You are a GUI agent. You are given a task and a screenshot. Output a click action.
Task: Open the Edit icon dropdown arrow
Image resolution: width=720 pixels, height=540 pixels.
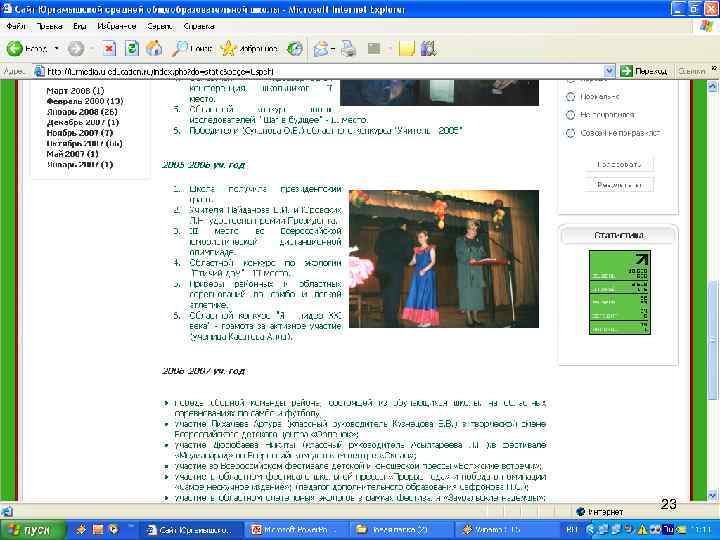pyautogui.click(x=388, y=48)
